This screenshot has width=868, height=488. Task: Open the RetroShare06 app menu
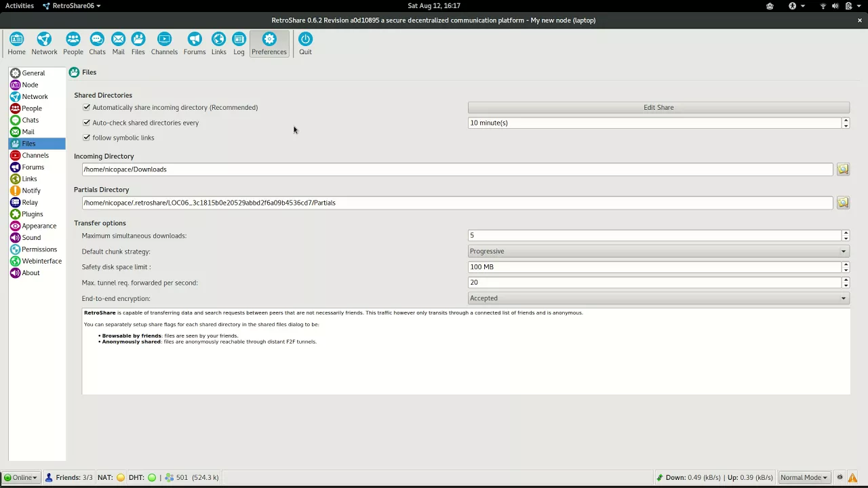pyautogui.click(x=71, y=6)
